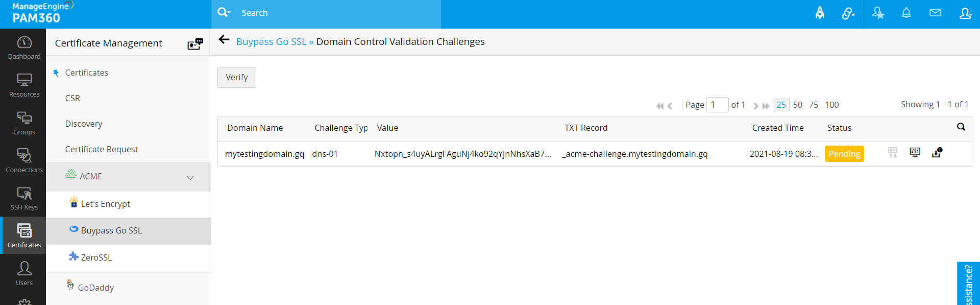Click the 2021-08-19 created time cell
980x305 pixels.
[783, 154]
